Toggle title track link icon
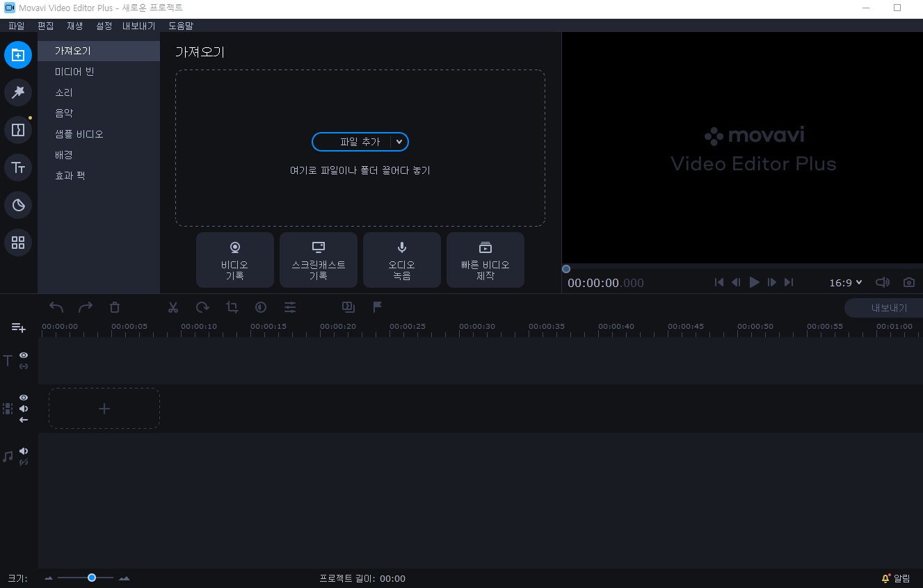The image size is (923, 588). coord(24,366)
